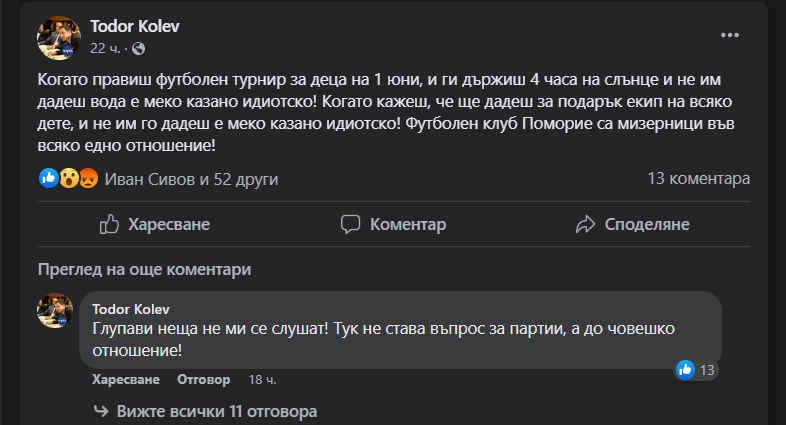Like the post with Харесване button
This screenshot has width=786, height=425.
155,224
